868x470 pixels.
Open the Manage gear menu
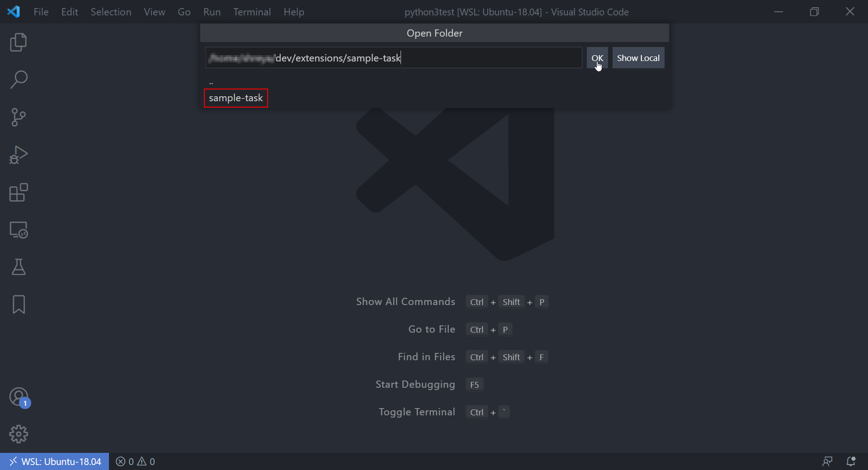[x=19, y=434]
